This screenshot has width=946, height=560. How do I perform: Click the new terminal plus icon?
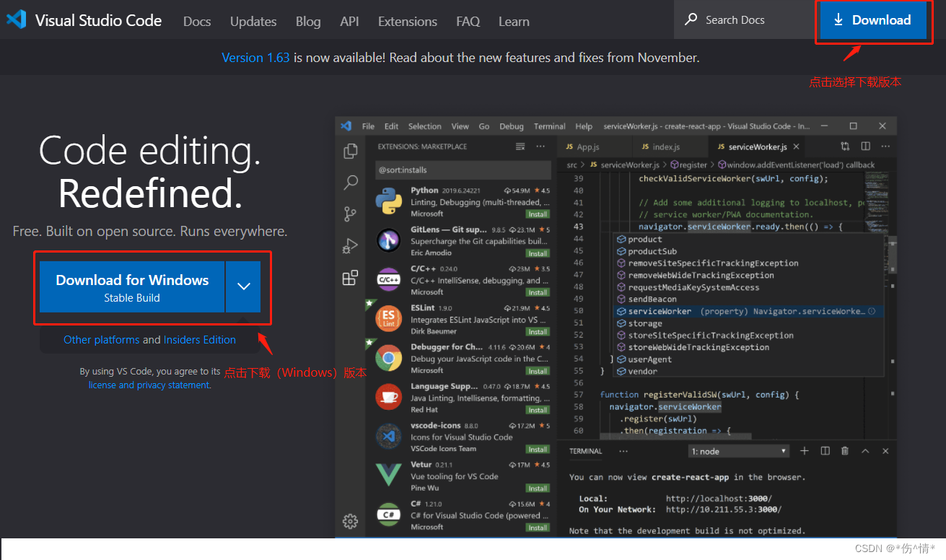click(805, 451)
